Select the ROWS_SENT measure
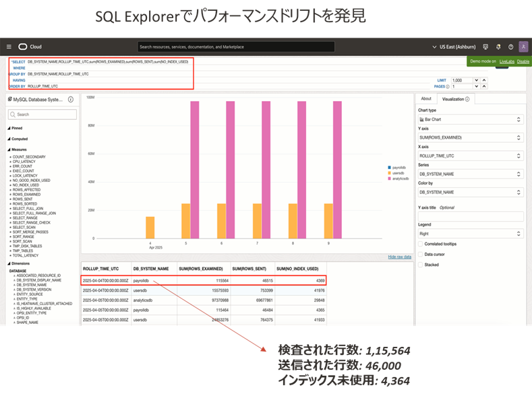 pyautogui.click(x=22, y=199)
